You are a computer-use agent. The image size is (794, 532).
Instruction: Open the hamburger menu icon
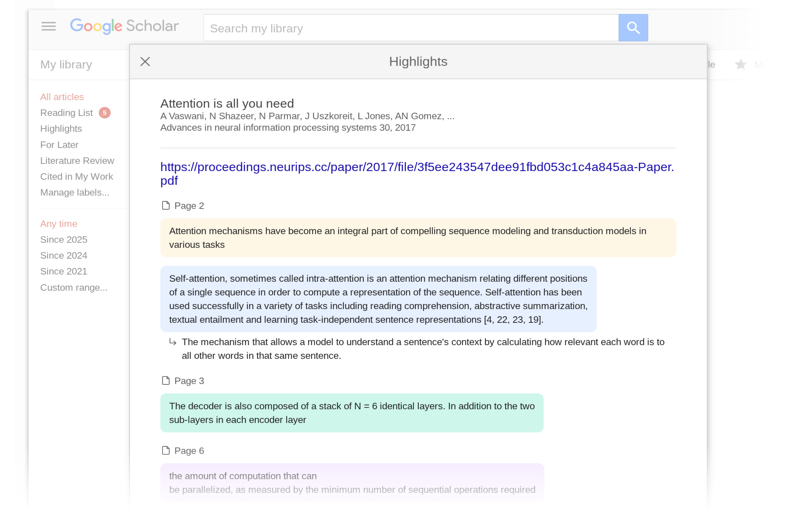tap(48, 26)
